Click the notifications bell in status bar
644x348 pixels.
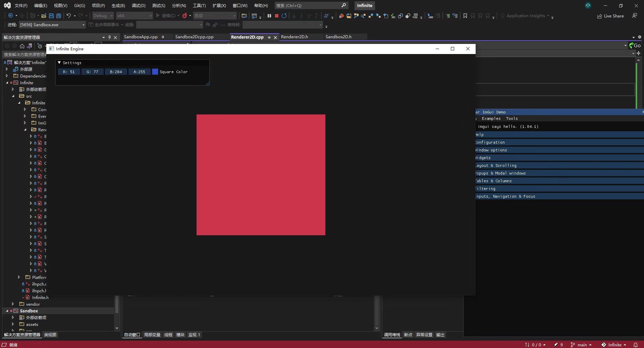click(x=635, y=345)
